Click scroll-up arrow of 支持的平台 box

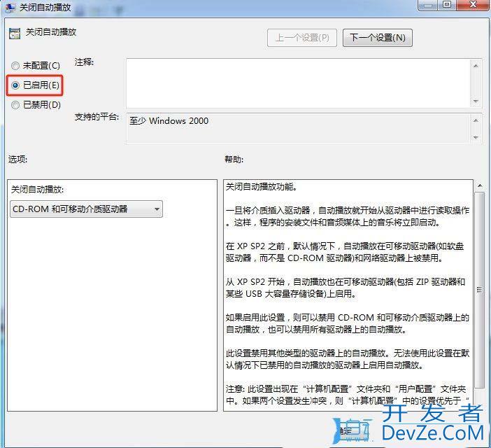click(476, 120)
